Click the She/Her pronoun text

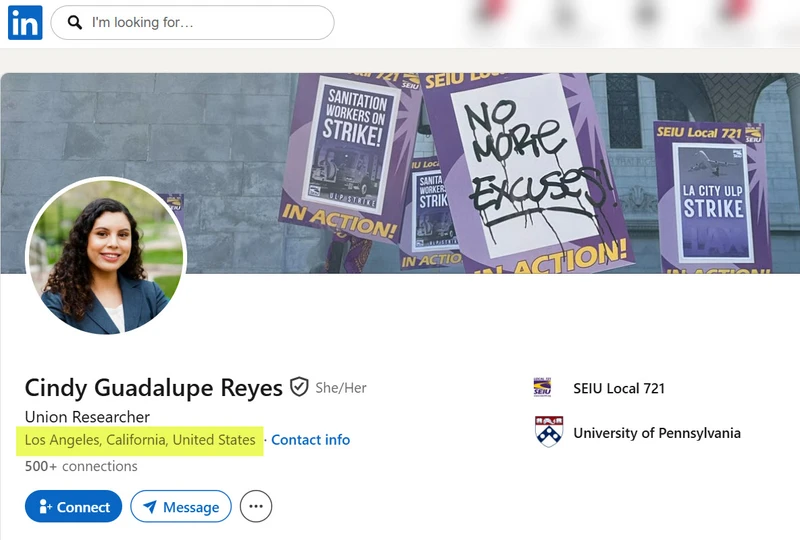pos(341,388)
